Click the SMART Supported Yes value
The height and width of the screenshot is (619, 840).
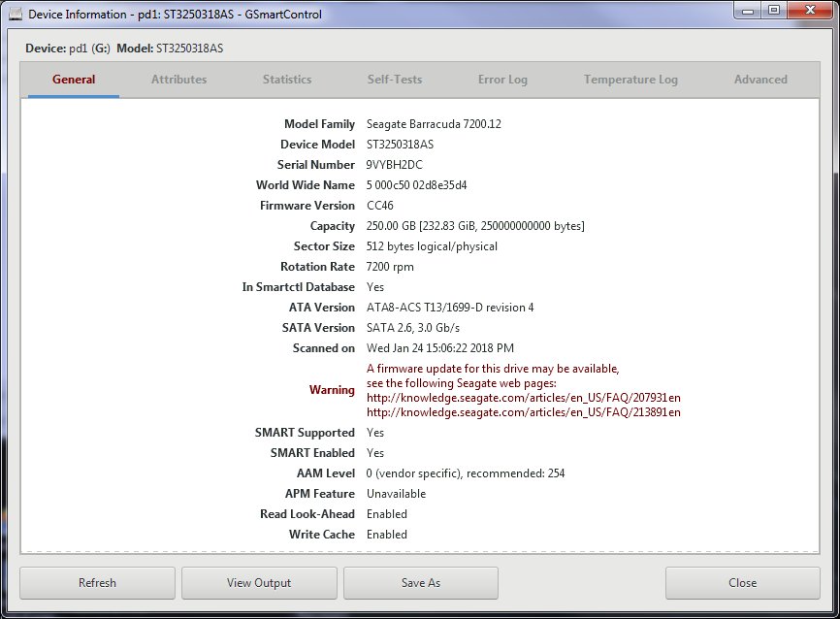(375, 433)
